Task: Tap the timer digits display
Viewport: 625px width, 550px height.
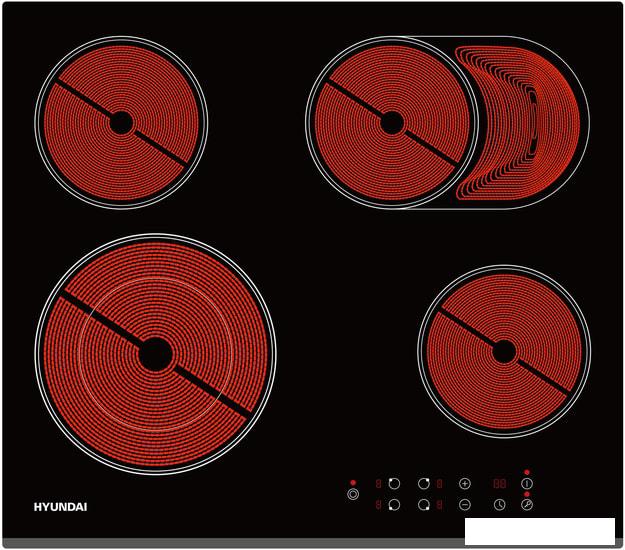Action: click(500, 484)
